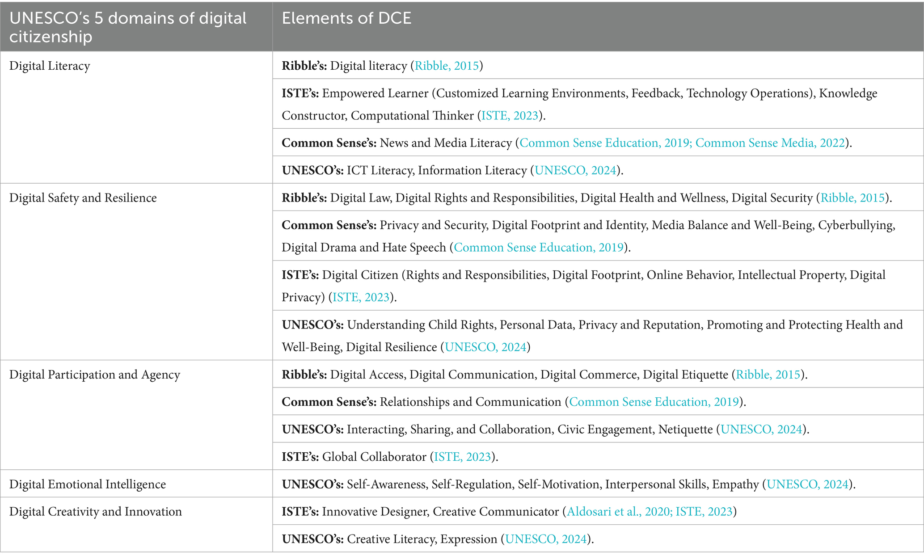Click bold 'UNESCO's:' label before ICT Literacy
Image resolution: width=924 pixels, height=560 pixels.
pos(313,170)
